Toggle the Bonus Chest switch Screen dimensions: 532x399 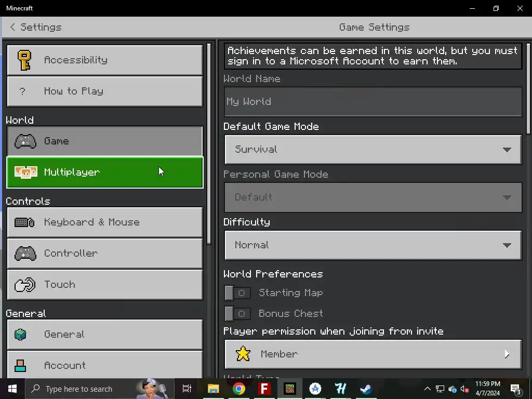[x=237, y=313]
